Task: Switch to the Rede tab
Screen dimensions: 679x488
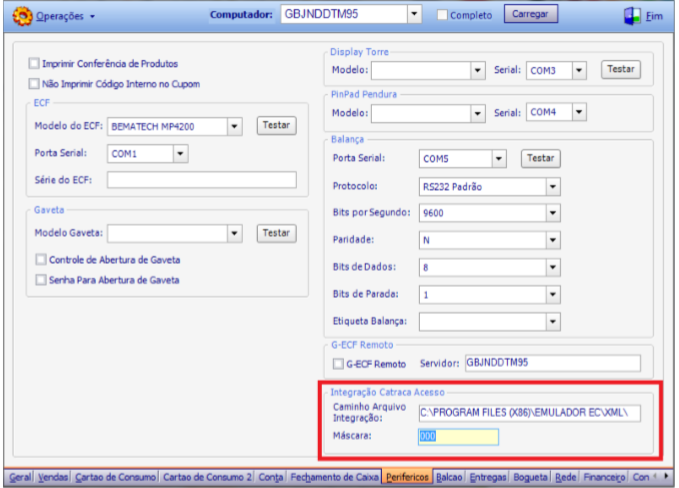Action: point(566,477)
